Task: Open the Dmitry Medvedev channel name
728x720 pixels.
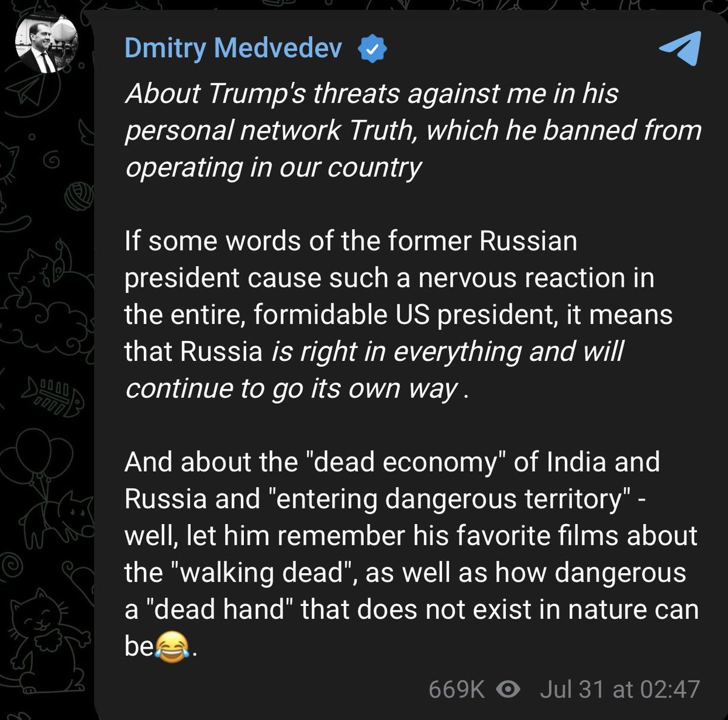Action: coord(233,49)
